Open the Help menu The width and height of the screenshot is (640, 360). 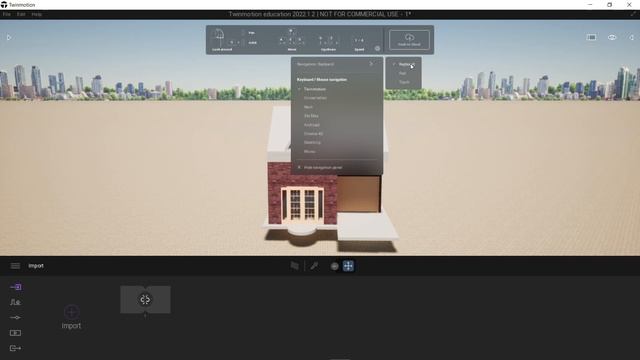coord(37,14)
